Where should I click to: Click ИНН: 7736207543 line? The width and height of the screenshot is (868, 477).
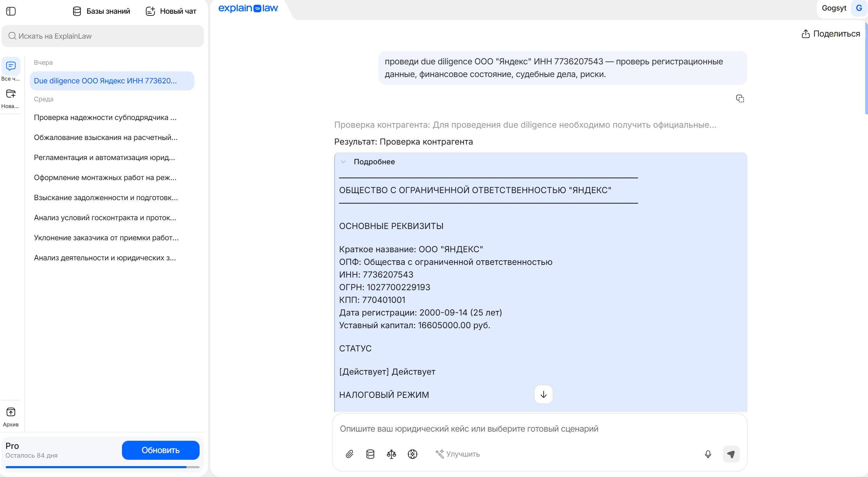376,275
